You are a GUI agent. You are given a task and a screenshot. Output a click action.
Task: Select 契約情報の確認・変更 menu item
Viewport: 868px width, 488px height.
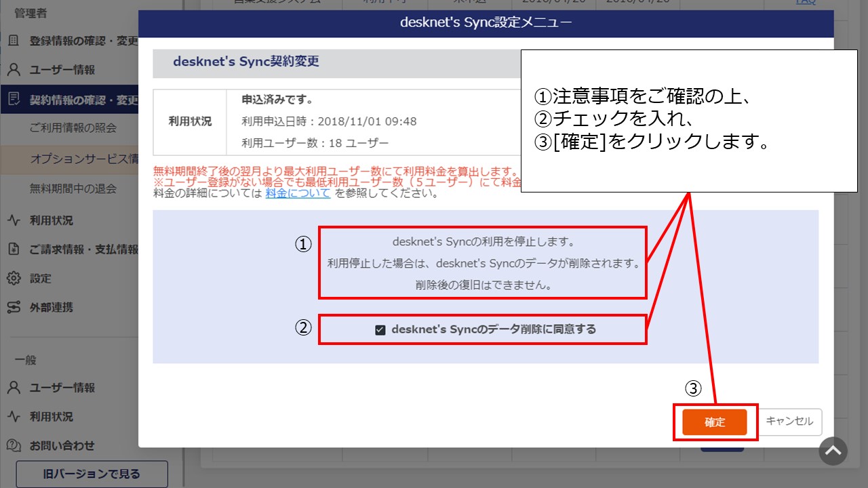coord(69,100)
